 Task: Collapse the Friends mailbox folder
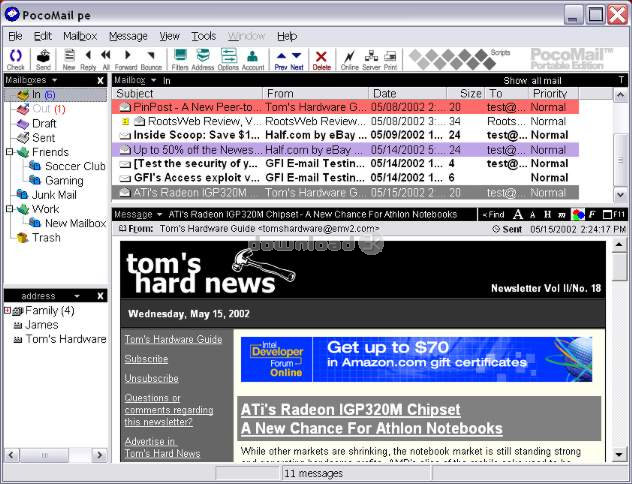pyautogui.click(x=9, y=152)
